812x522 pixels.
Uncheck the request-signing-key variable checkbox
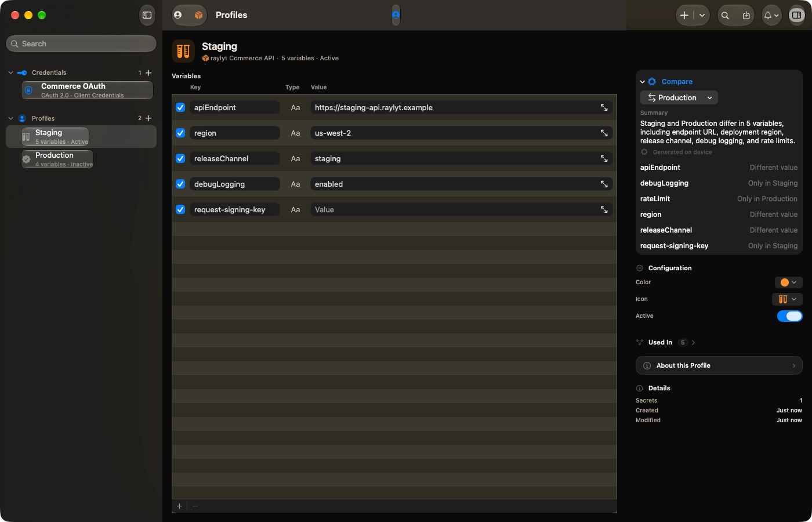(x=180, y=209)
